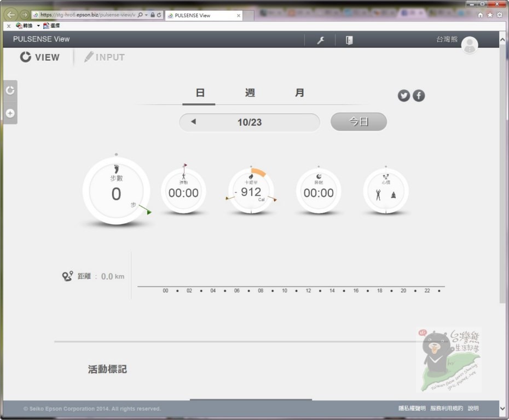Viewport: 509px width, 420px height.
Task: Click the 18 hour timeline marker
Action: tap(379, 290)
